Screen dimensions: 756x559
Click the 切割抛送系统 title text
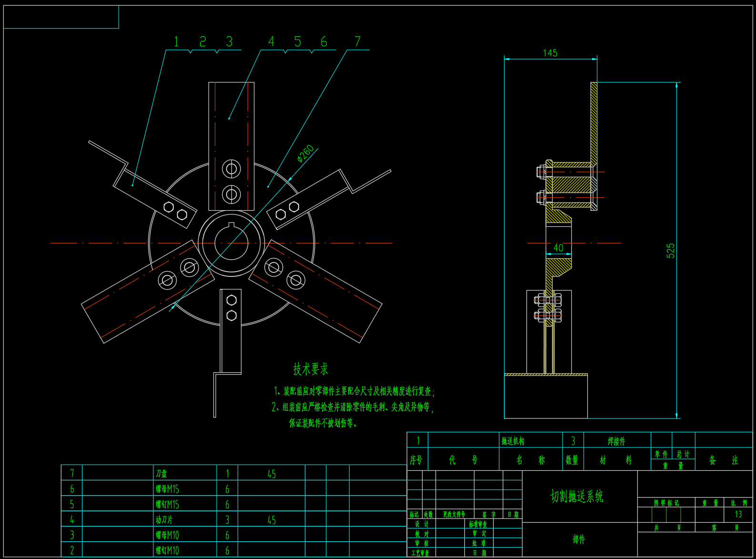click(577, 497)
